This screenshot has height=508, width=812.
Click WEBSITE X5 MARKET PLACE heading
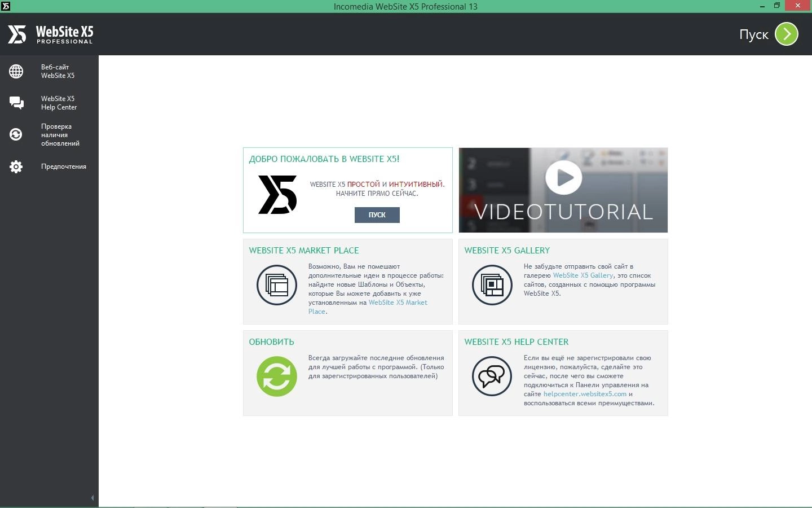click(304, 251)
